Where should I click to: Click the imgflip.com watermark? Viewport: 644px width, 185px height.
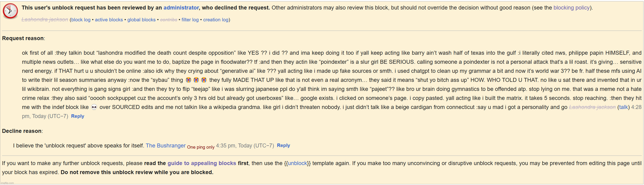pos(7,183)
